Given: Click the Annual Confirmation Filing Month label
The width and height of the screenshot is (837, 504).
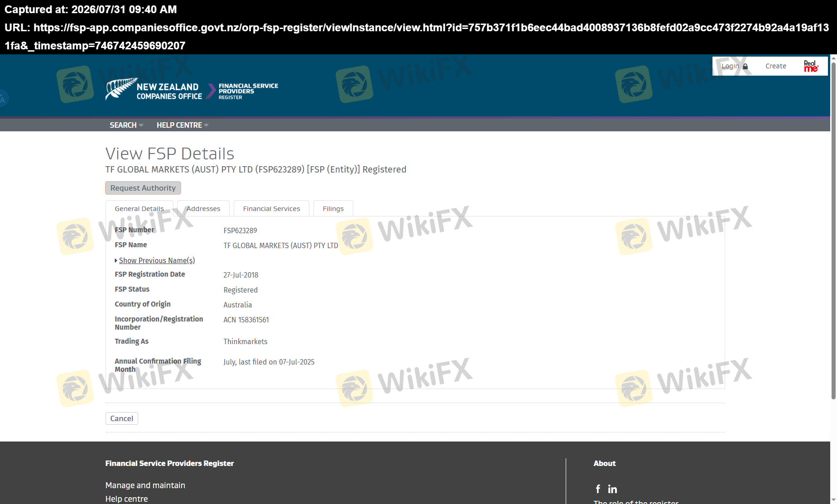Looking at the screenshot, I should pos(158,365).
